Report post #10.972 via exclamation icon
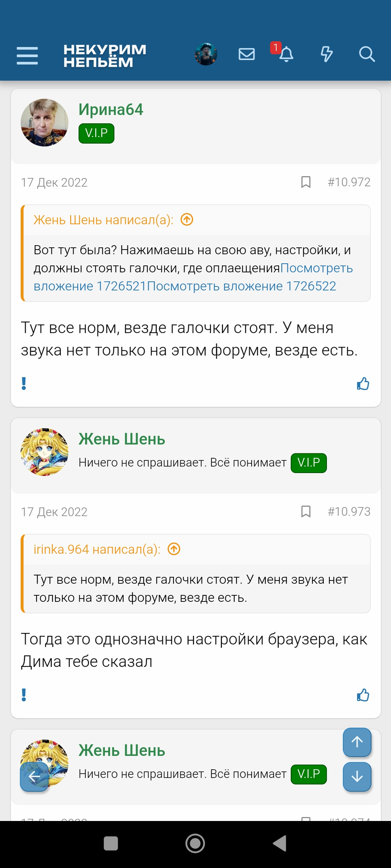Viewport: 391px width, 868px height. [x=24, y=384]
